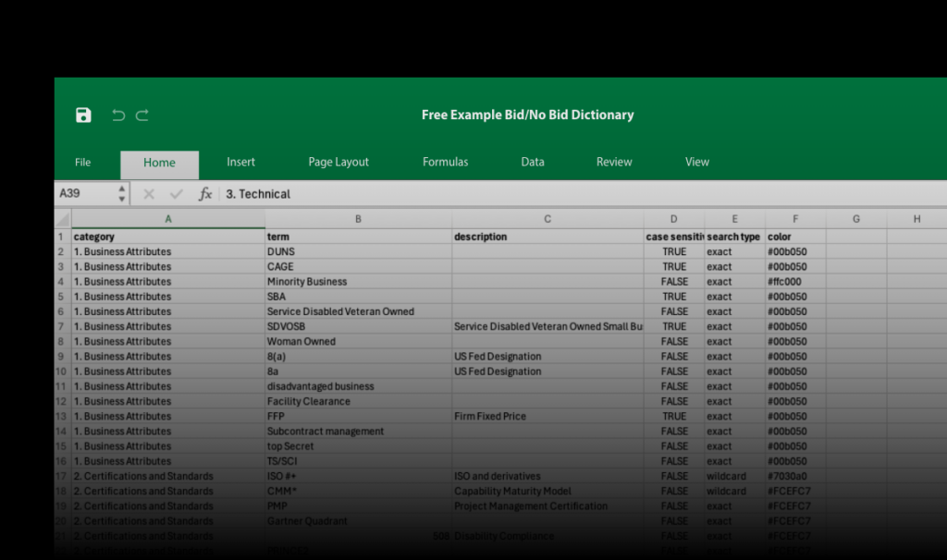Click the Enter checkmark icon near the formula bar

pyautogui.click(x=176, y=194)
